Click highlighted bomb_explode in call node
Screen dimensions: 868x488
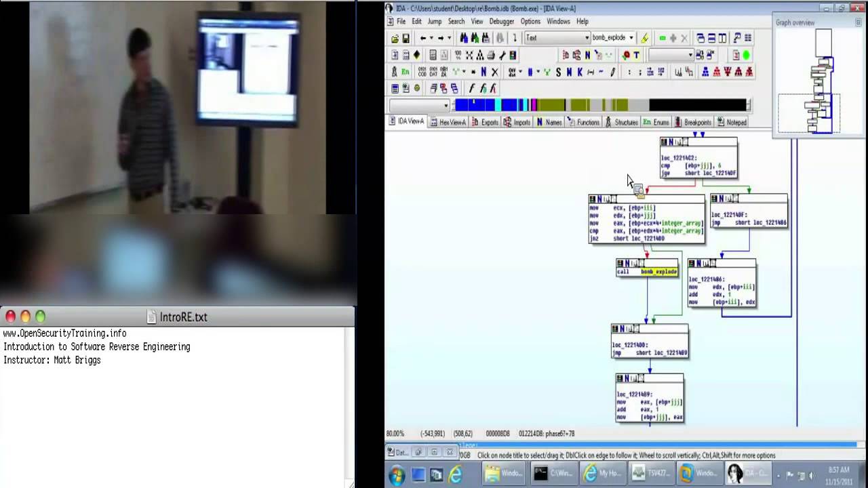658,272
